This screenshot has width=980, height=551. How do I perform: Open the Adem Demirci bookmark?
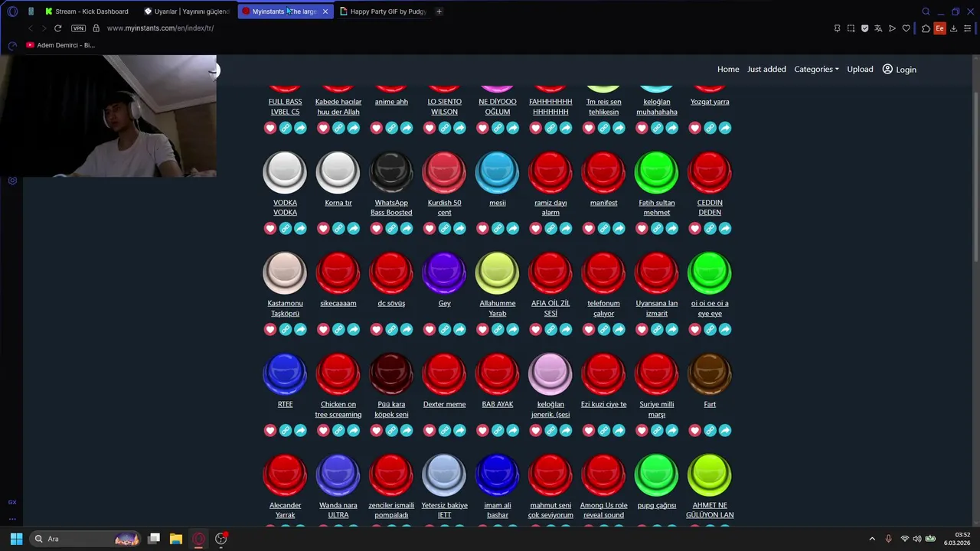coord(60,45)
